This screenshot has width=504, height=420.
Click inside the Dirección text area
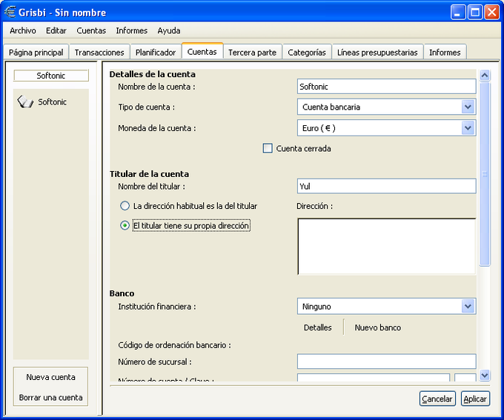coord(386,247)
